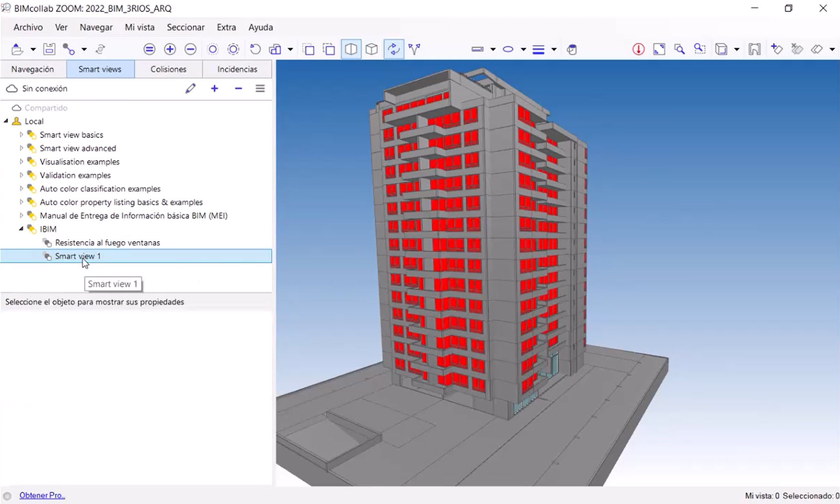Click the counterclockwise reset arrow icon
The height and width of the screenshot is (504, 840).
pyautogui.click(x=255, y=49)
